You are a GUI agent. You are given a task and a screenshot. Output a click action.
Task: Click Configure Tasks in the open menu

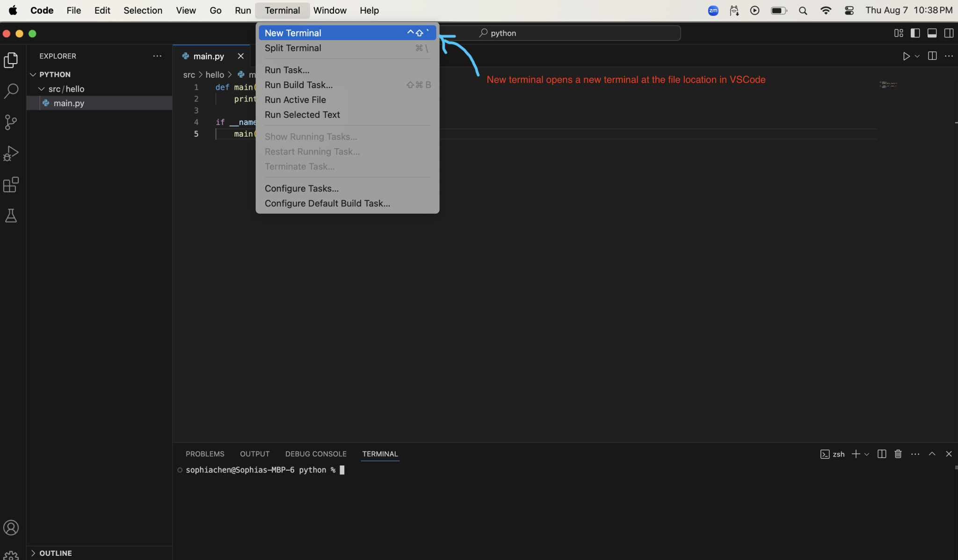tap(302, 188)
